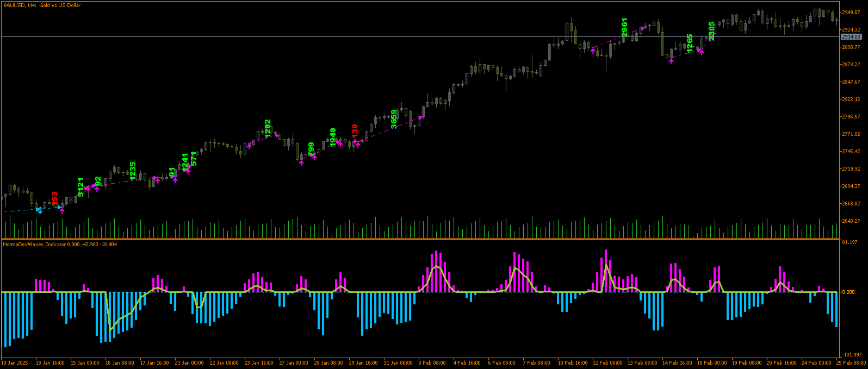This screenshot has width=868, height=369.
Task: Select the NormaDevWaves_Indicator label
Action: point(60,245)
